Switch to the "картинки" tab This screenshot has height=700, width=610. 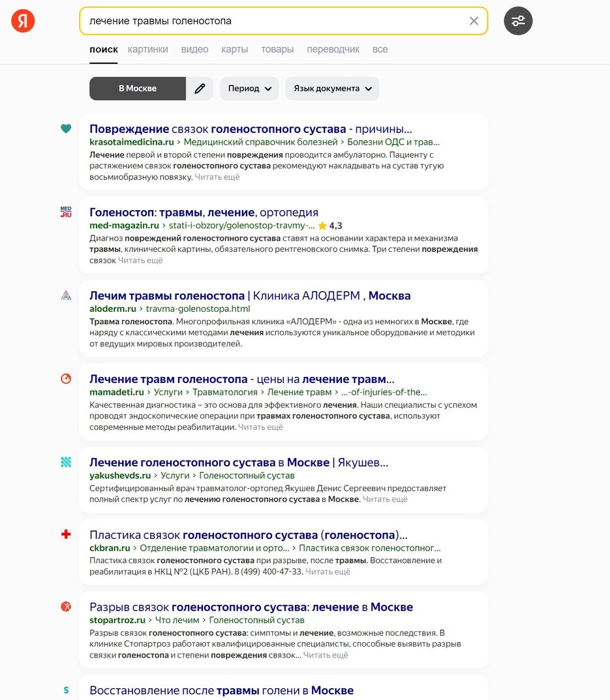pos(148,50)
